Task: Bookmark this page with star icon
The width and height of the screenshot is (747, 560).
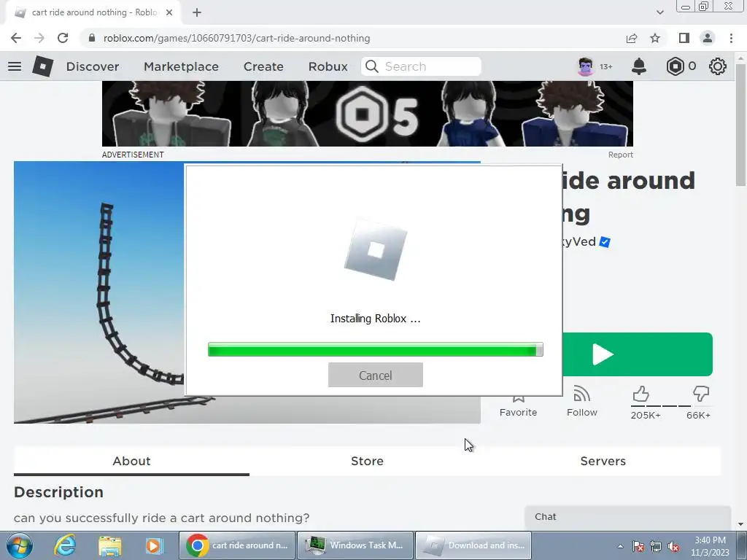Action: (x=655, y=38)
